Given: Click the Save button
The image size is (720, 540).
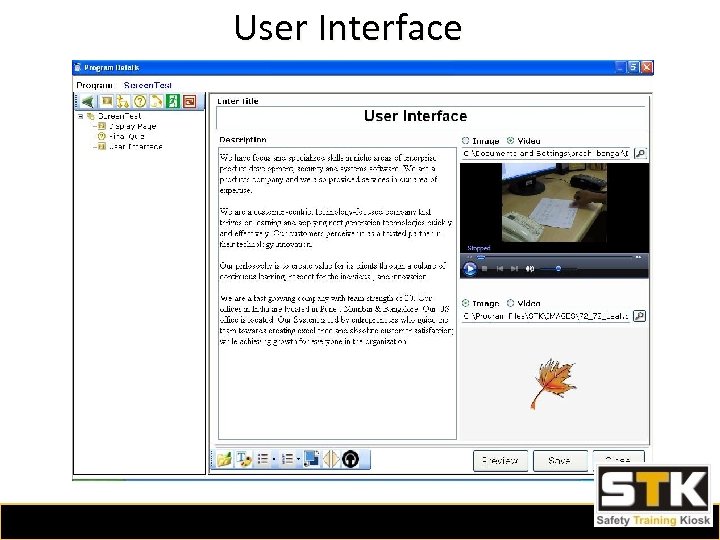Looking at the screenshot, I should 560,461.
